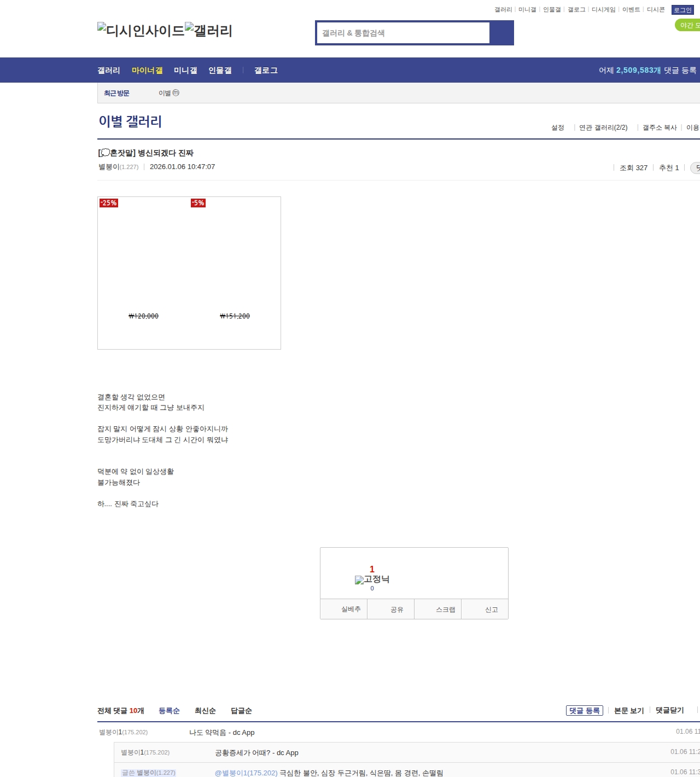Sort comments by 등록순
700x777 pixels.
coord(169,711)
